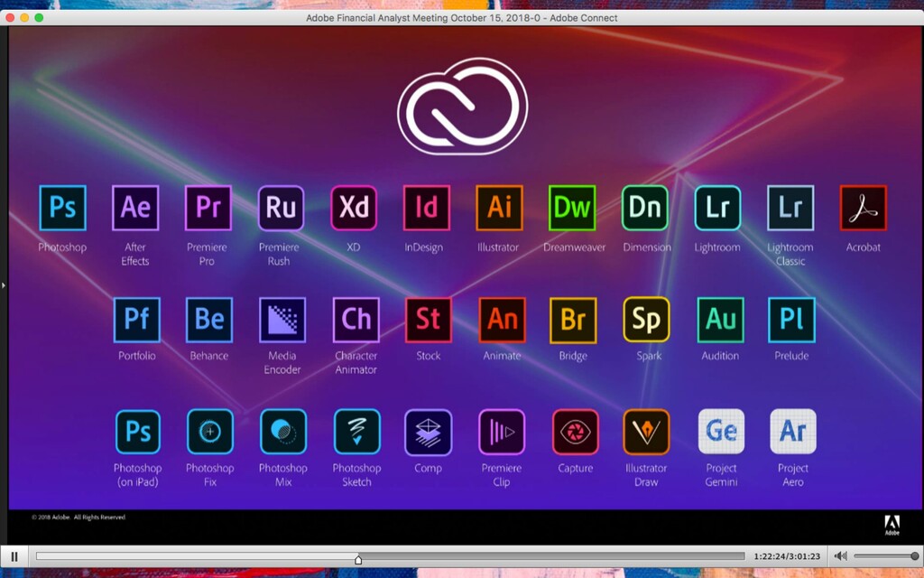Click the elapsed time 1:22:24/3:01:23 readout
The height and width of the screenshot is (578, 924).
click(x=787, y=556)
